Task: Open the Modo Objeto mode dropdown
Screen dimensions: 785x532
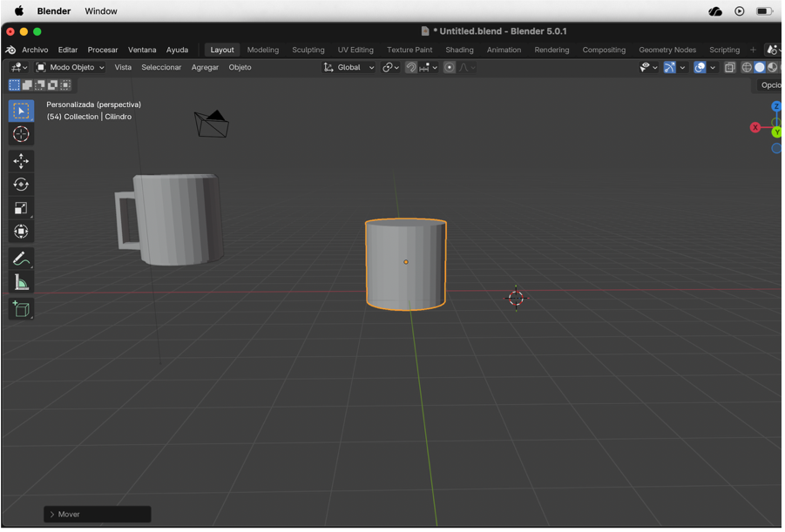Action: coord(71,67)
